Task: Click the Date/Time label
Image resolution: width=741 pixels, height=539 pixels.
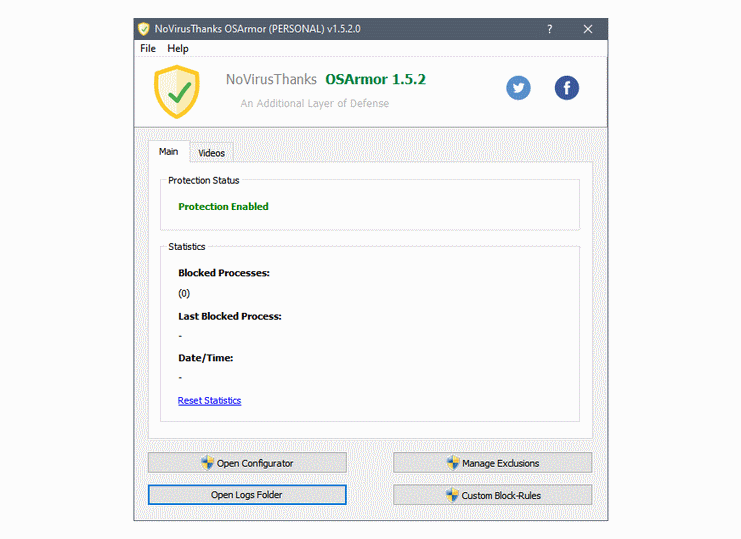Action: (x=206, y=358)
